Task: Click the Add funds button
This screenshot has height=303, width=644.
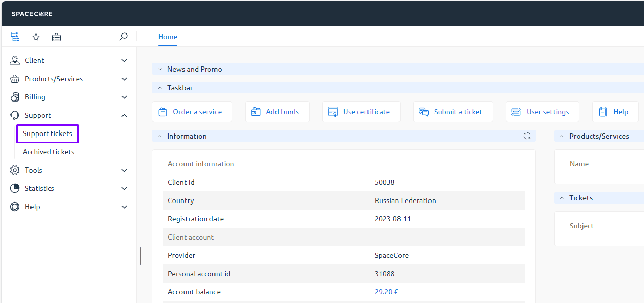Action: tap(277, 112)
